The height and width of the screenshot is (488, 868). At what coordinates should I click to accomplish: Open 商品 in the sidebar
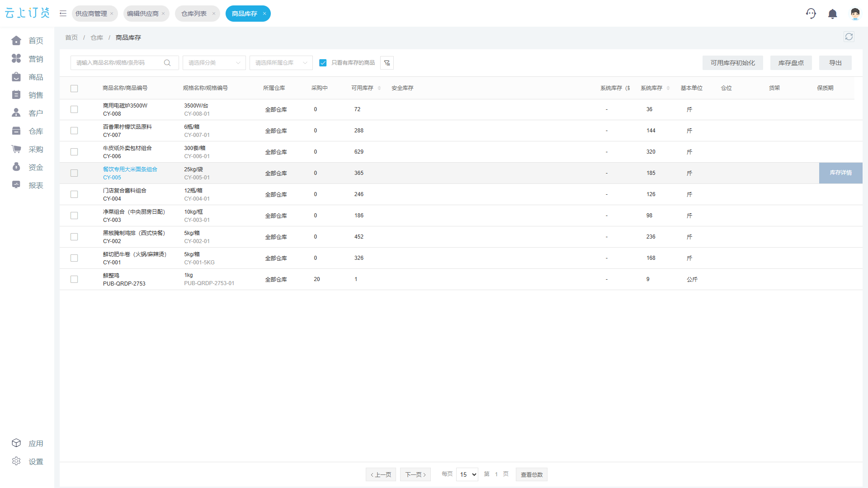pos(28,77)
